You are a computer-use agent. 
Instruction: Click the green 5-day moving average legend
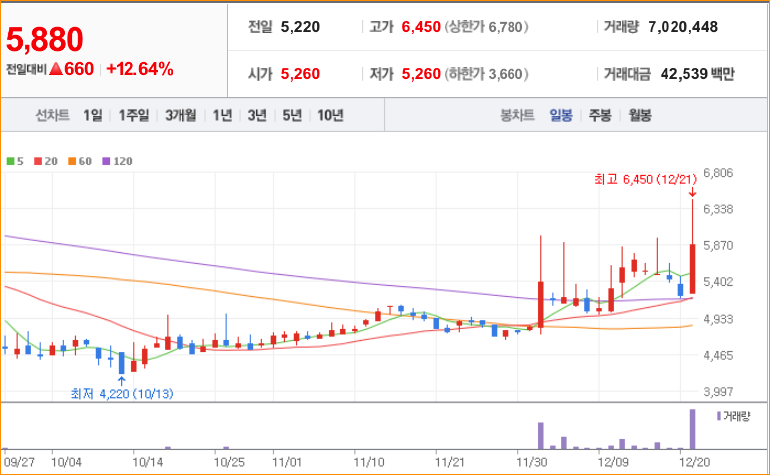coord(15,161)
